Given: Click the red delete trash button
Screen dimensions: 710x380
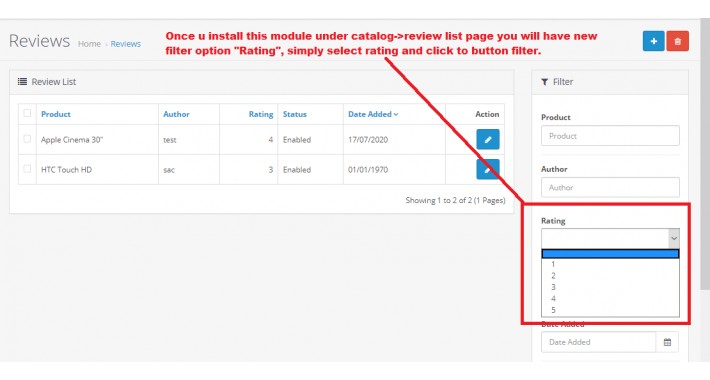Looking at the screenshot, I should [x=677, y=41].
